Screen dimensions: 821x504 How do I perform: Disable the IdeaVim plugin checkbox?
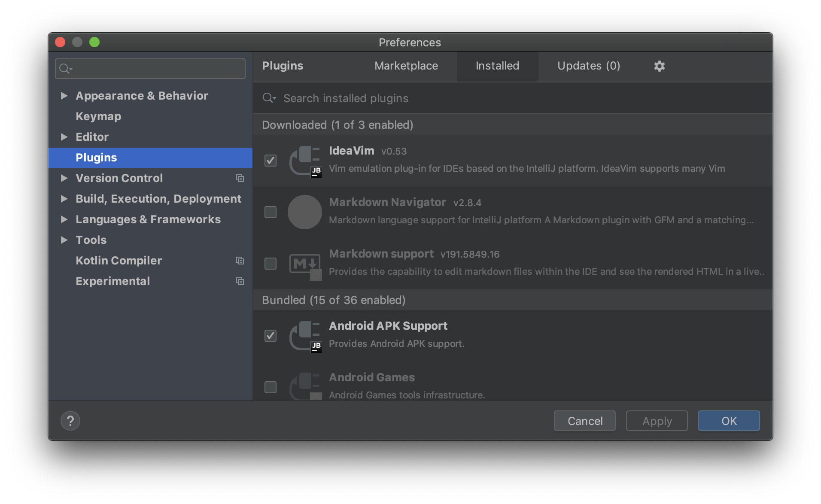270,161
